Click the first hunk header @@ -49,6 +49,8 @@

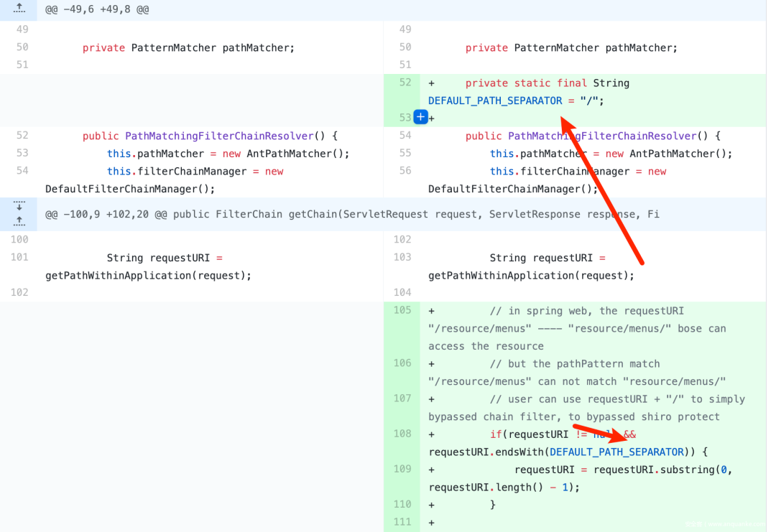coord(97,10)
